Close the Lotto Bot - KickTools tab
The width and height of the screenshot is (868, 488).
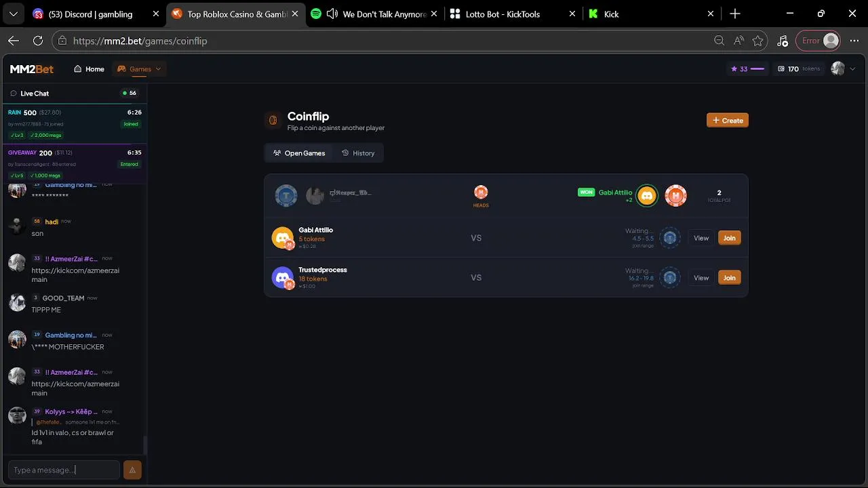tap(572, 14)
